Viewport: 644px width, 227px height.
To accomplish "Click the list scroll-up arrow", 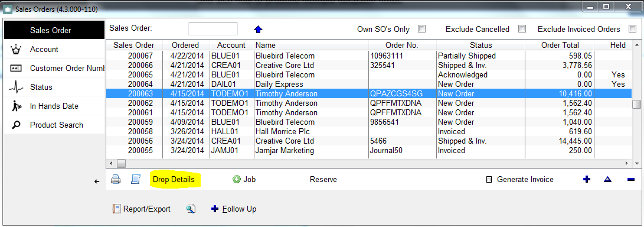I will pos(636,46).
